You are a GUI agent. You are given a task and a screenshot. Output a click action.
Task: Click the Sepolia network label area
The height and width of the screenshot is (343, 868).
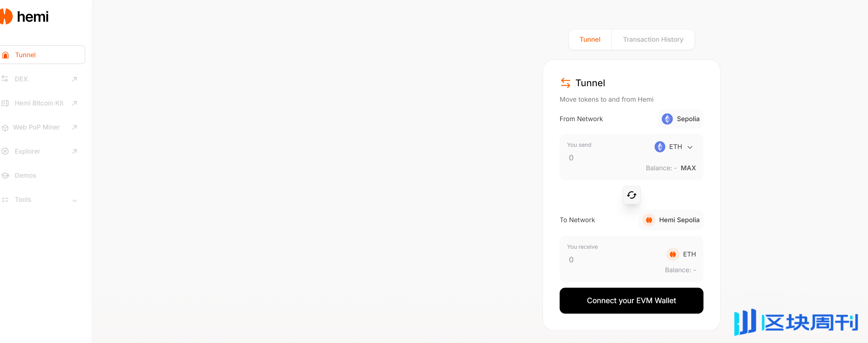(680, 119)
